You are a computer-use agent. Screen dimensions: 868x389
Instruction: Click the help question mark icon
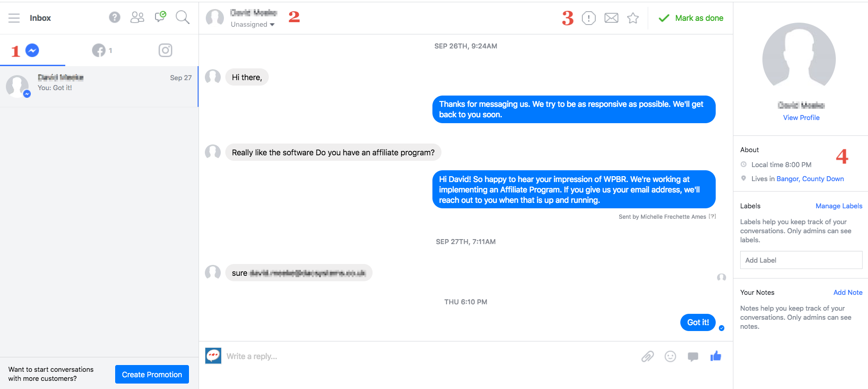[115, 17]
